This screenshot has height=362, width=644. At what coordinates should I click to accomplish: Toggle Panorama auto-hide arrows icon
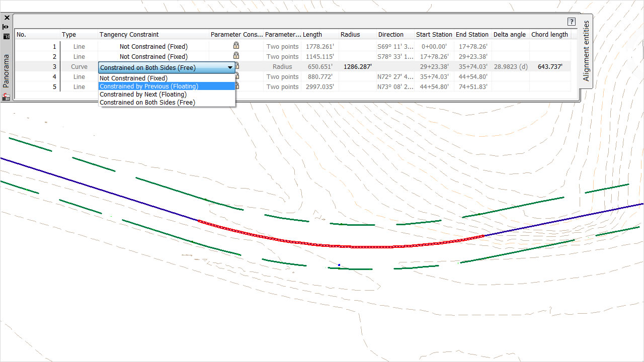click(x=7, y=27)
